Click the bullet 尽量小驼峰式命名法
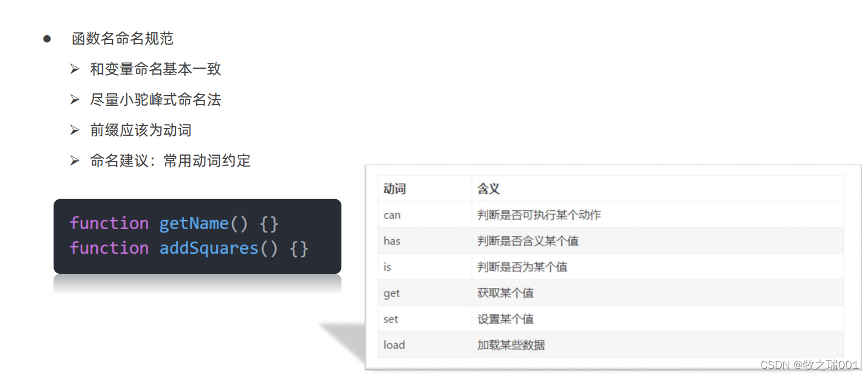Viewport: 868px width, 376px height. 155,100
